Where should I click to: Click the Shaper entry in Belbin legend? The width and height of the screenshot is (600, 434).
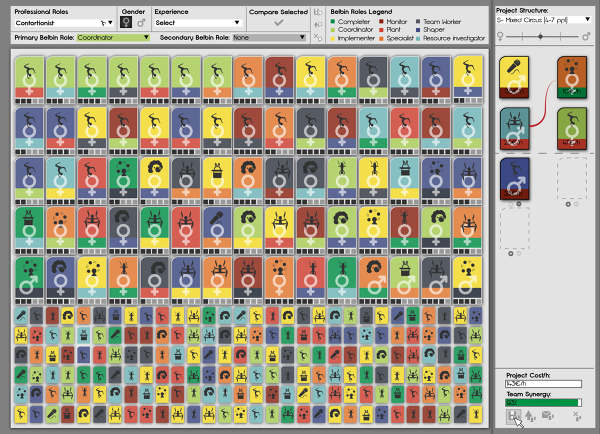point(430,29)
